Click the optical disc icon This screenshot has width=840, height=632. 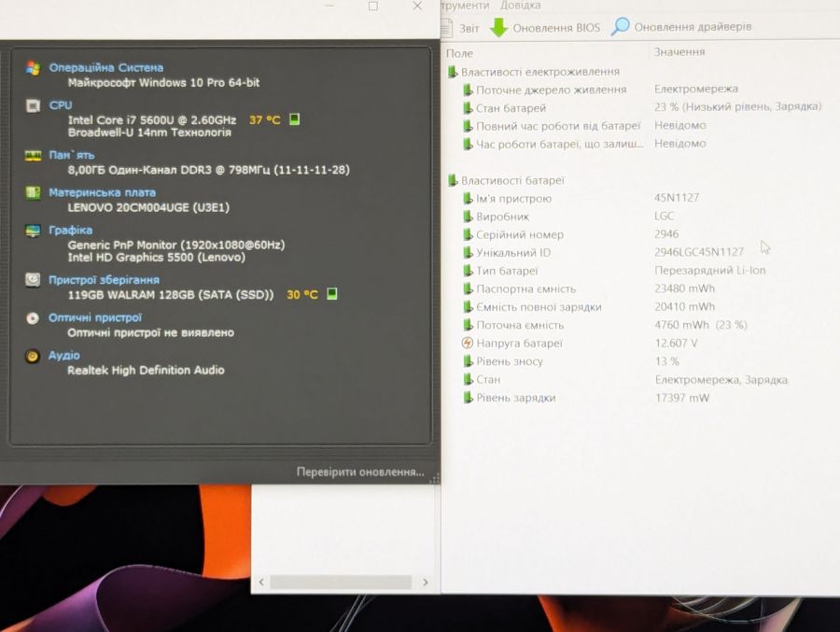pyautogui.click(x=33, y=318)
